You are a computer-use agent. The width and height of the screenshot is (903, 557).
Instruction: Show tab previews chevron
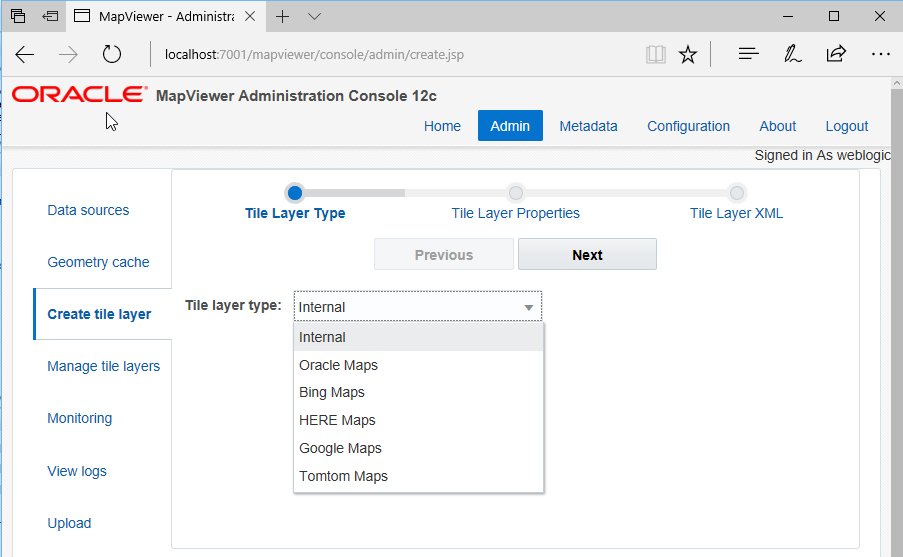point(314,16)
